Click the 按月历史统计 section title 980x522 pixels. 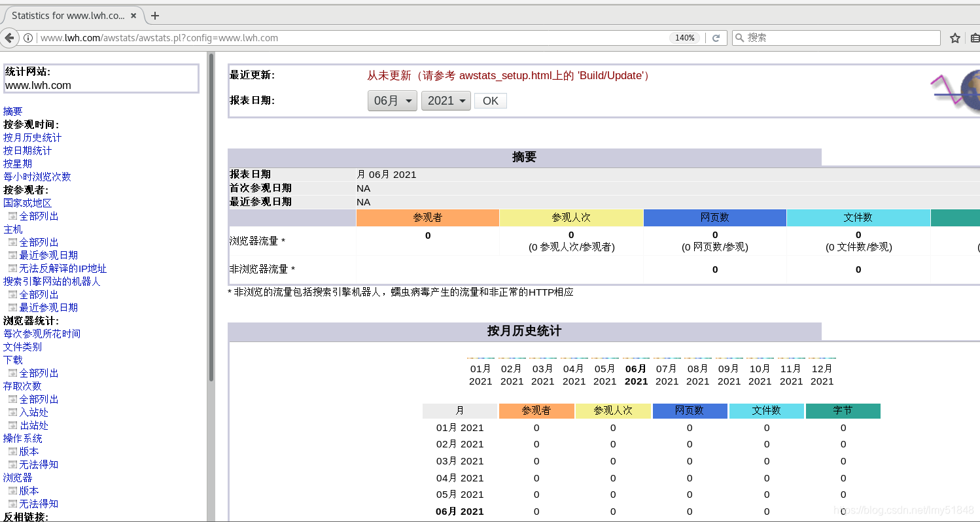[524, 331]
